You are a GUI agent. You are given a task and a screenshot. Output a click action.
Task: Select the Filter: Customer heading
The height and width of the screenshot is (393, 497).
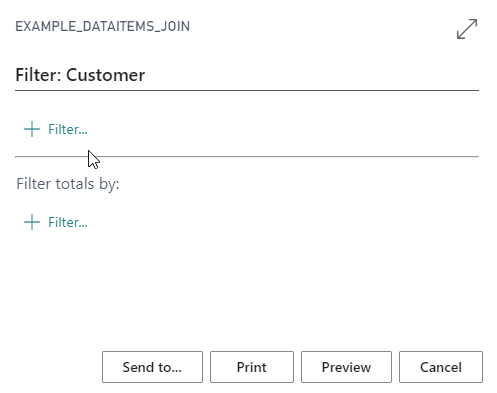80,75
